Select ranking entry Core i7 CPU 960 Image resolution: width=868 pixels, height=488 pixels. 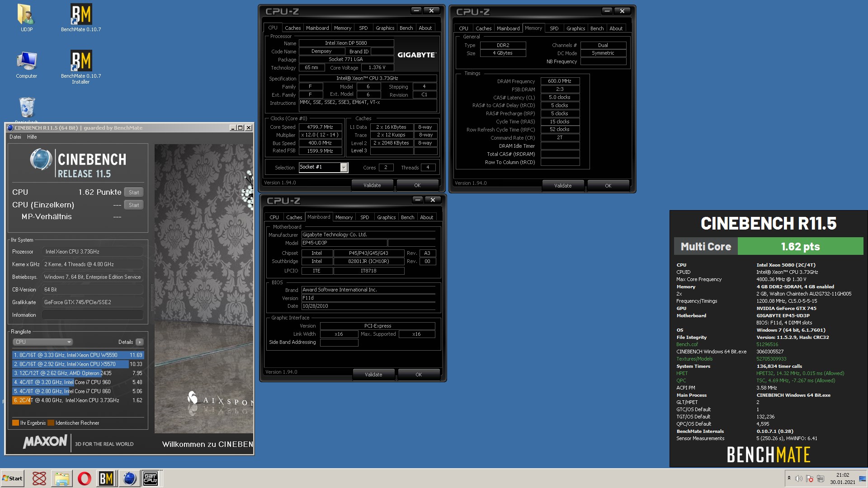tap(78, 382)
